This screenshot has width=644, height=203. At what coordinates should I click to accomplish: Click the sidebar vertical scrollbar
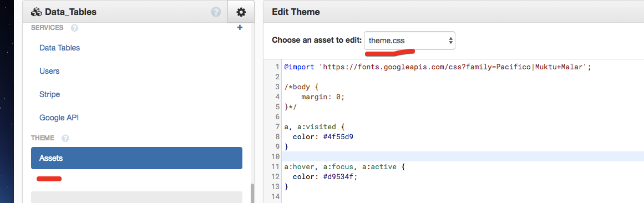pyautogui.click(x=252, y=193)
